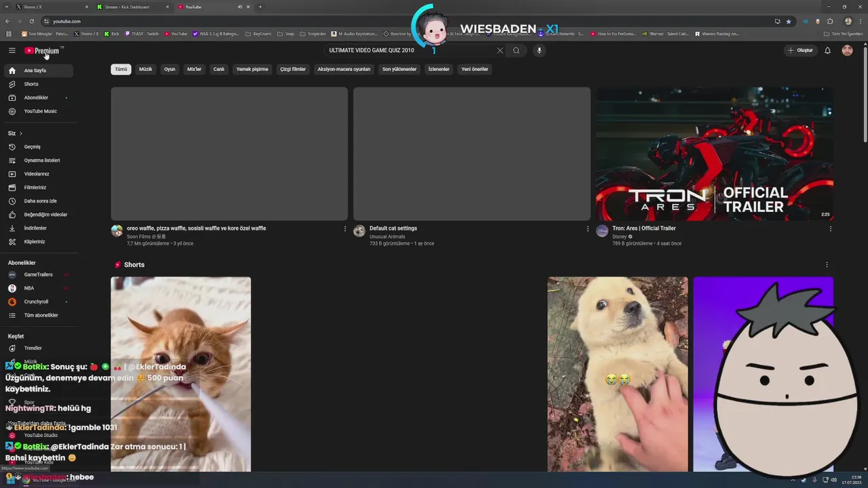Screen dimensions: 868x488
Task: Open options for Tron: Ares trailer
Action: [830, 229]
